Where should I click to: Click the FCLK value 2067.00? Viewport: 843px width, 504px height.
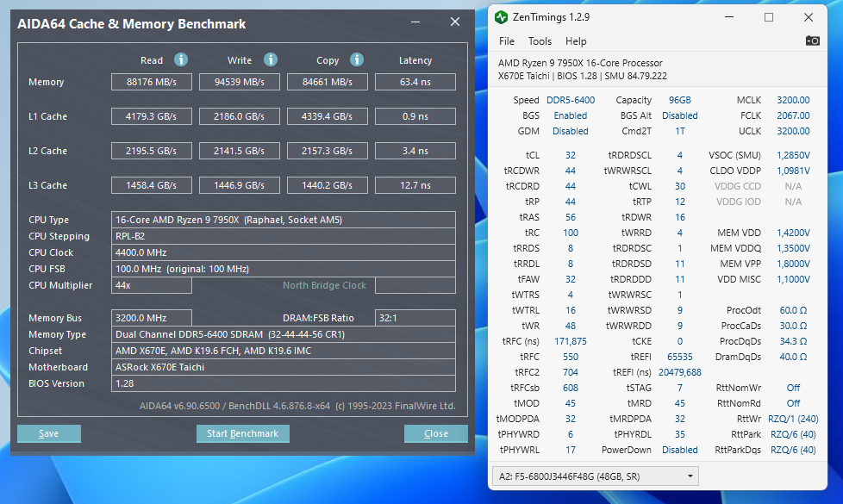point(793,115)
